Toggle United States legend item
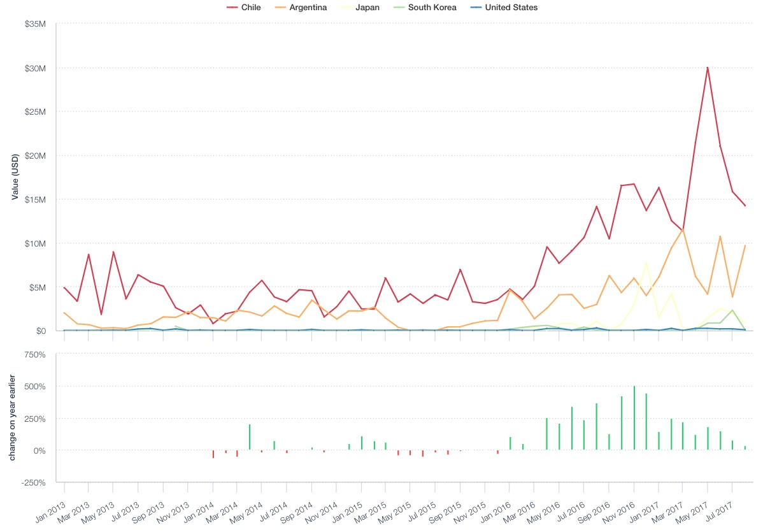 tap(511, 8)
